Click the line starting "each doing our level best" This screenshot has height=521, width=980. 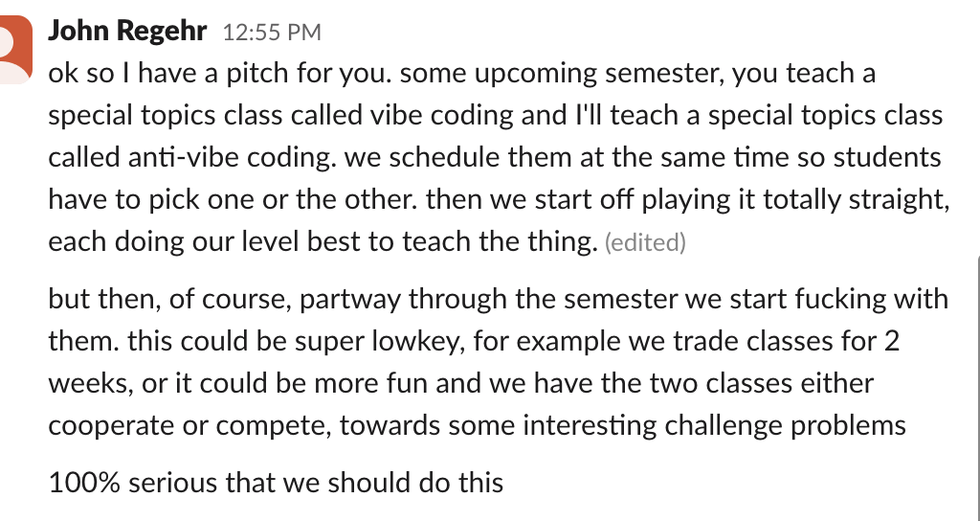point(323,241)
